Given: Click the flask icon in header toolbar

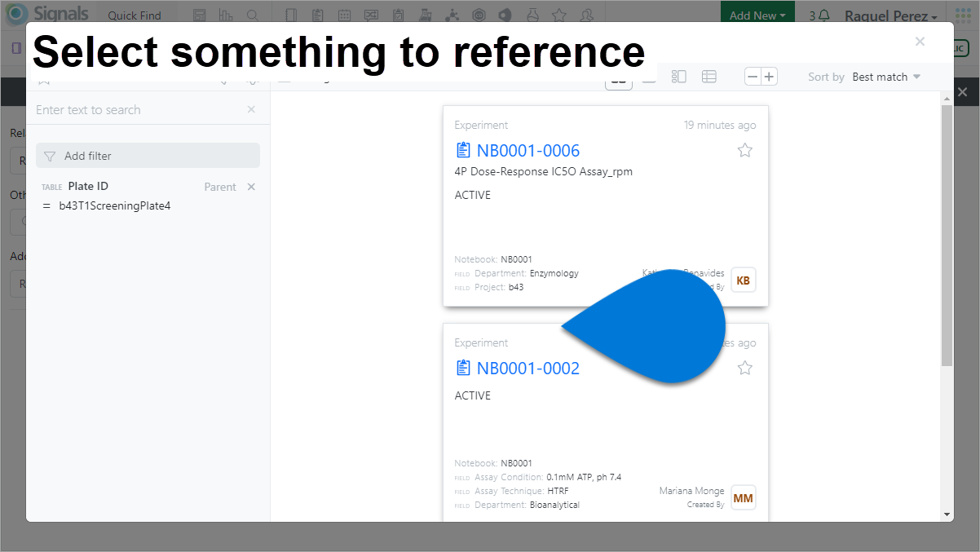Looking at the screenshot, I should click(532, 15).
